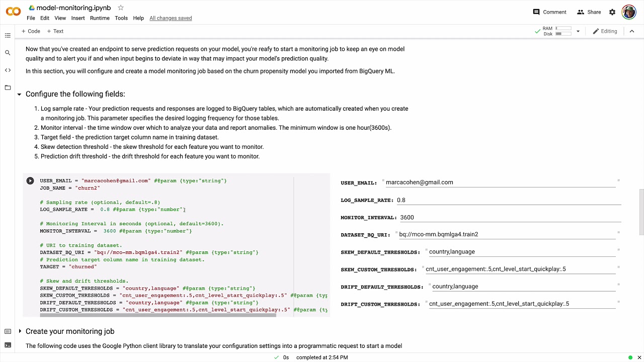Image resolution: width=644 pixels, height=362 pixels.
Task: Click the RAM usage bar
Action: coord(563,29)
